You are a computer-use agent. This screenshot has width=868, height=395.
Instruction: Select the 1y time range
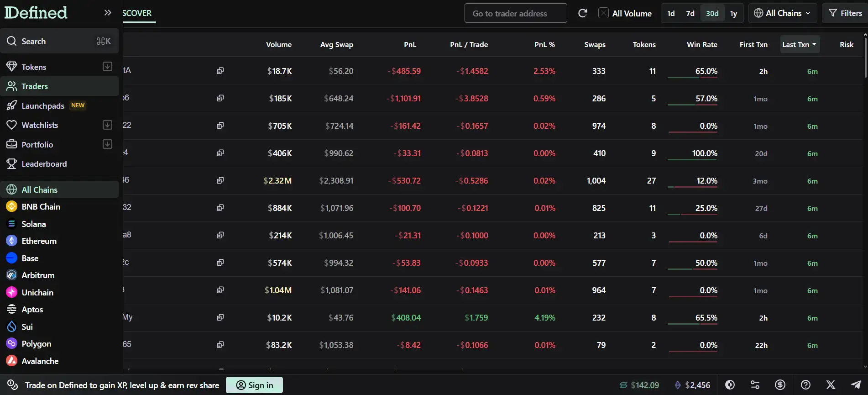[733, 13]
